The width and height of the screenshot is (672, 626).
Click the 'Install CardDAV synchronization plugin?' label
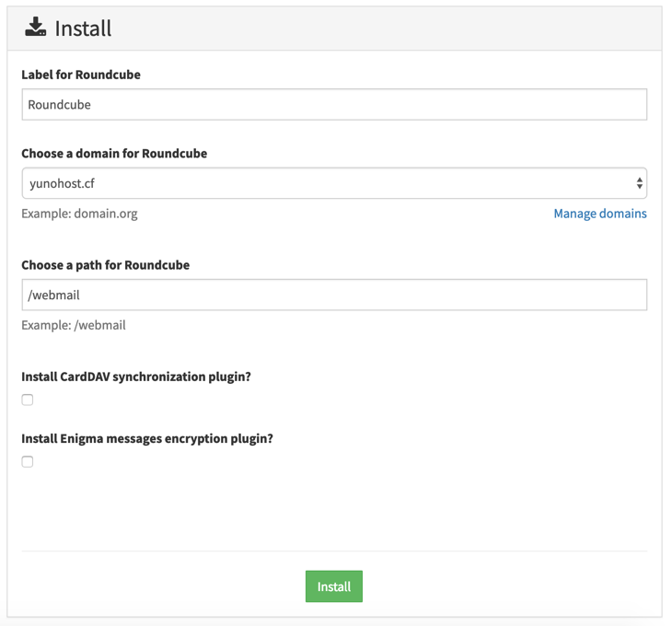136,377
